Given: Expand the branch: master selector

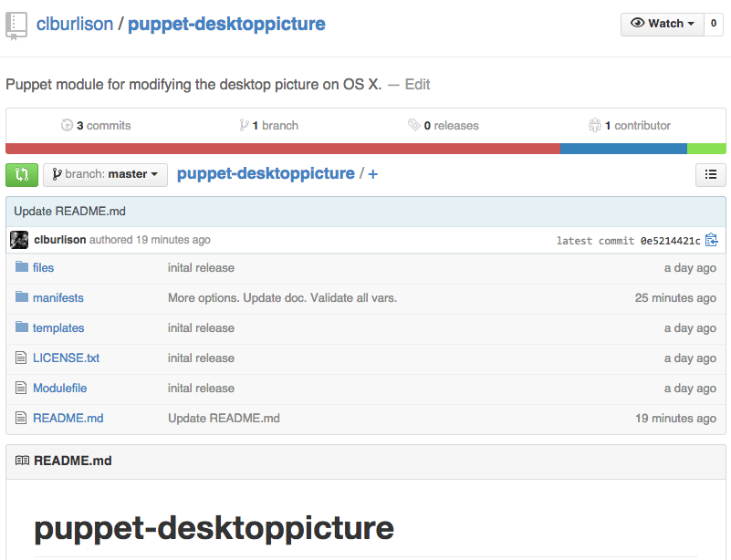Looking at the screenshot, I should coord(105,175).
